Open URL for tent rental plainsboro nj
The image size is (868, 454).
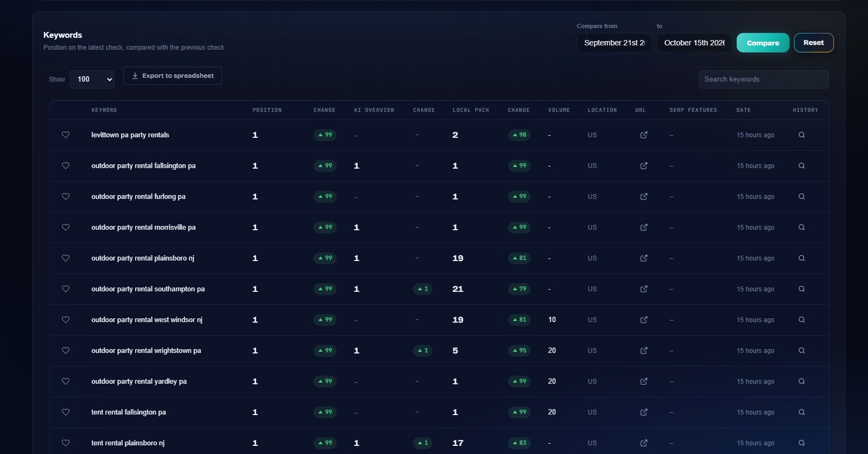tap(644, 443)
